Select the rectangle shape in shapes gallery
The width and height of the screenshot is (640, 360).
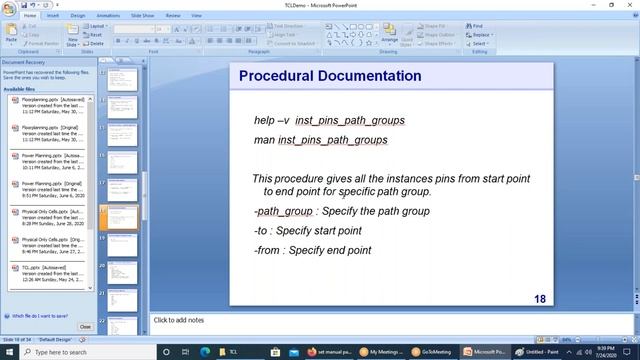pos(353,27)
